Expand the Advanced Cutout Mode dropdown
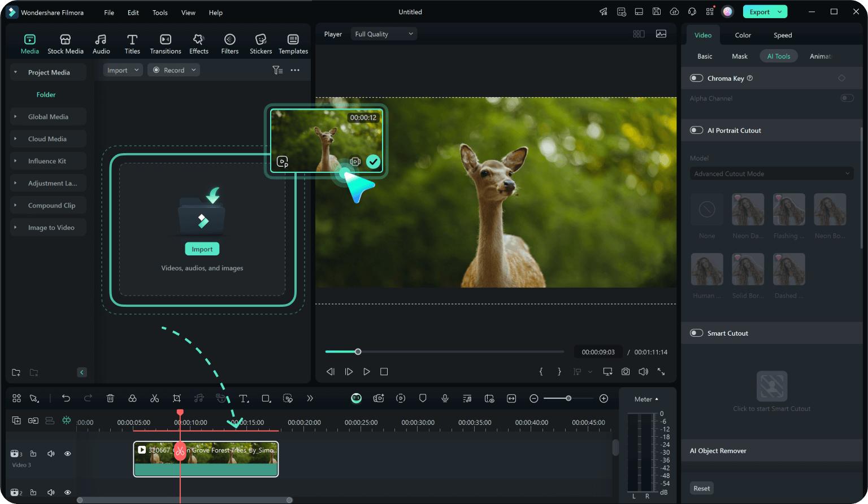Viewport: 868px width, 504px height. coord(771,174)
